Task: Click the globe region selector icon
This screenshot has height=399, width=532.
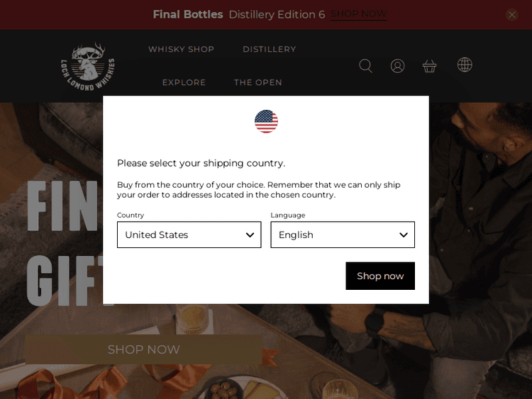Action: coord(465,65)
